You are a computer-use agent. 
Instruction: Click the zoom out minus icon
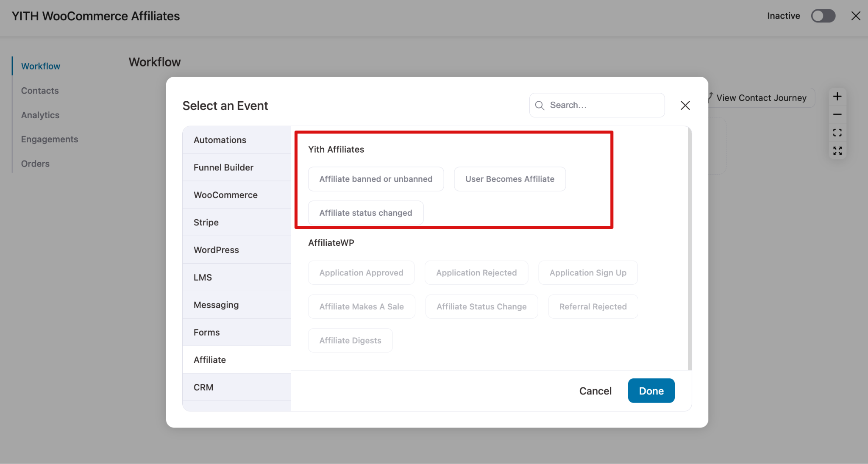tap(837, 114)
